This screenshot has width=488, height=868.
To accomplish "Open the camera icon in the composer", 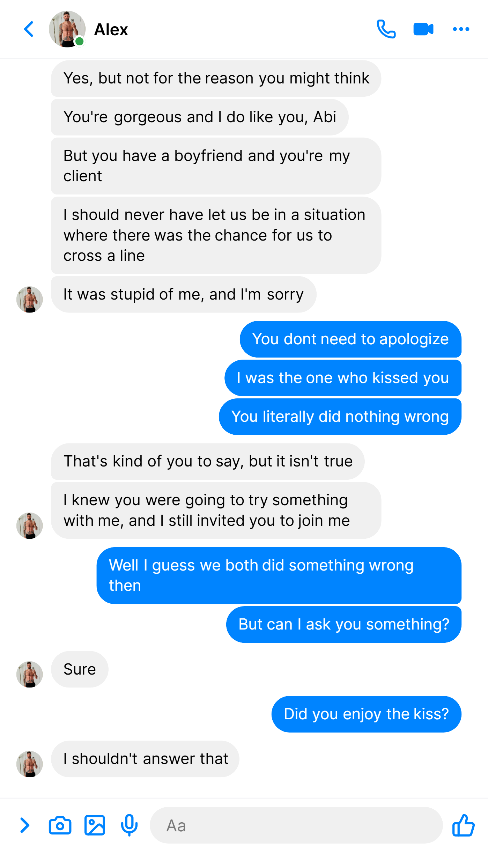I will click(60, 825).
